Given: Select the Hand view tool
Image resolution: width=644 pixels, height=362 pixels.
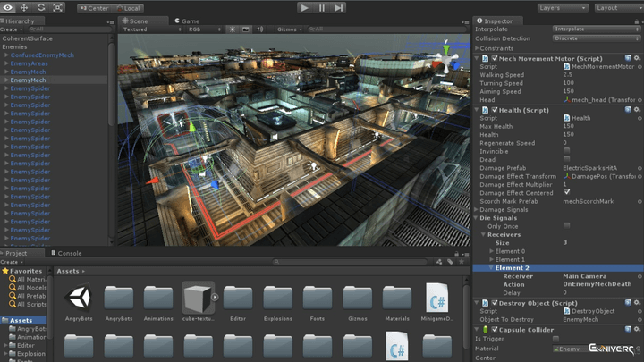Looking at the screenshot, I should (7, 7).
